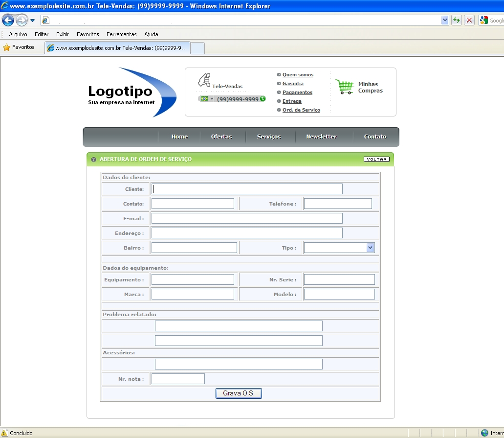Go to Ofertas in the navigation bar
Image resolution: width=504 pixels, height=438 pixels.
[x=221, y=137]
